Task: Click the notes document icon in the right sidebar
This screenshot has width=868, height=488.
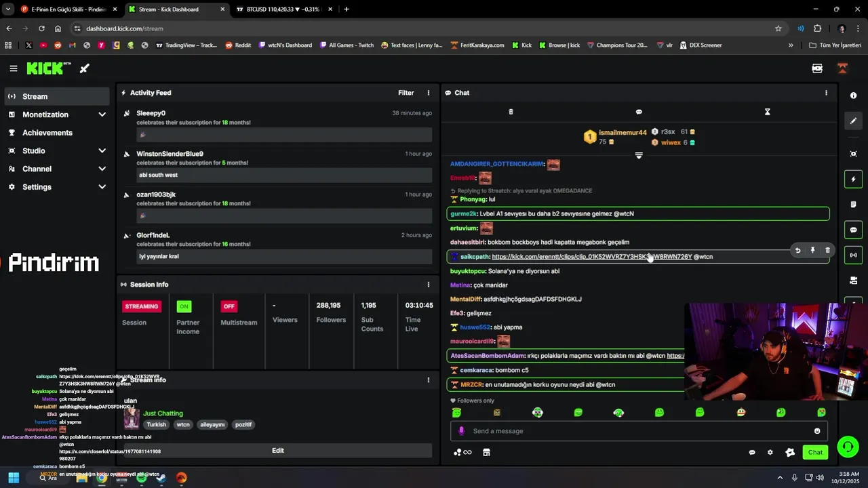Action: (x=853, y=204)
